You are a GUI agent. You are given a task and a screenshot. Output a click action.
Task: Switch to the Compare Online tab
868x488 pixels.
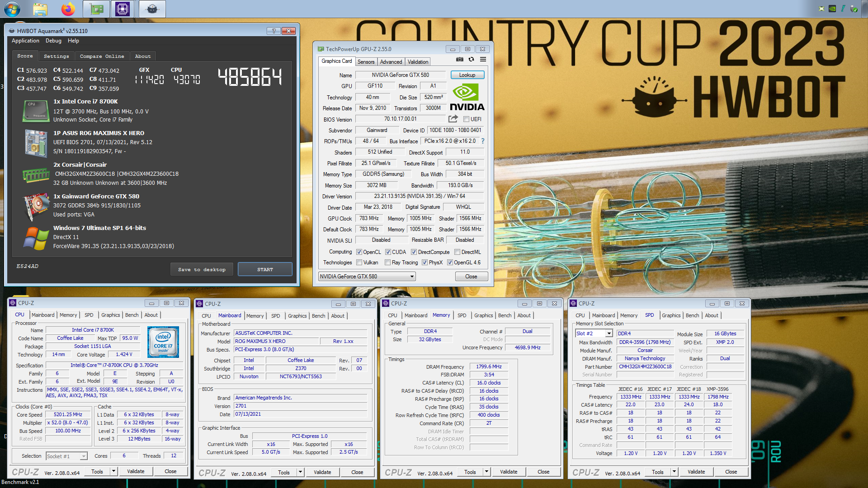coord(102,56)
